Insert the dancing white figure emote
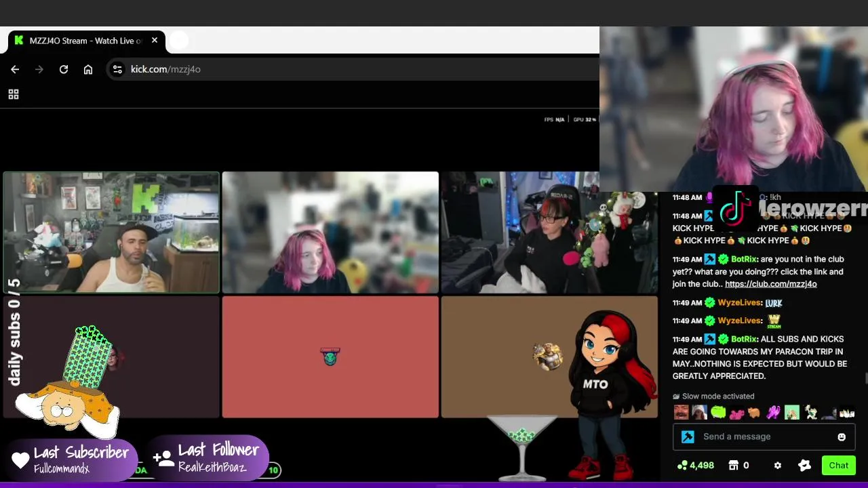The height and width of the screenshot is (488, 868). click(810, 412)
